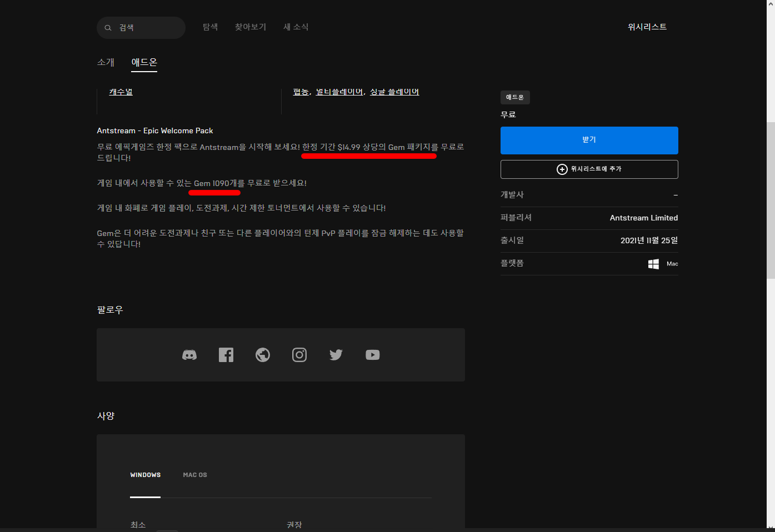This screenshot has height=532, width=775.
Task: Click the page vertical scrollbar
Action: coord(771,200)
